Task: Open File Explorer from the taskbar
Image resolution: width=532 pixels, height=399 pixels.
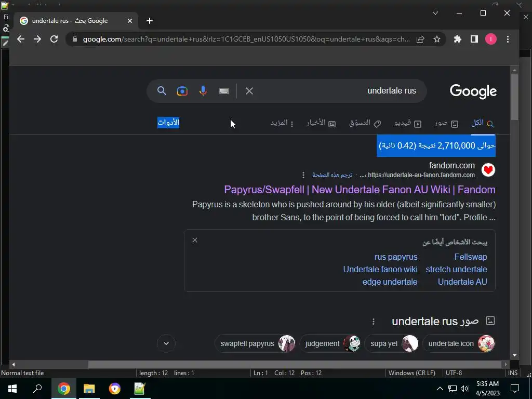Action: pyautogui.click(x=89, y=389)
